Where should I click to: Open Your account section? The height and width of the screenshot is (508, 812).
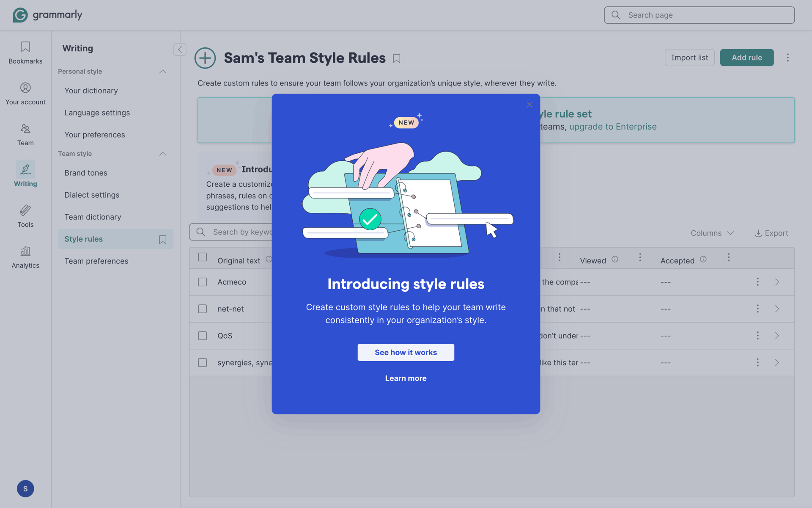tap(25, 94)
